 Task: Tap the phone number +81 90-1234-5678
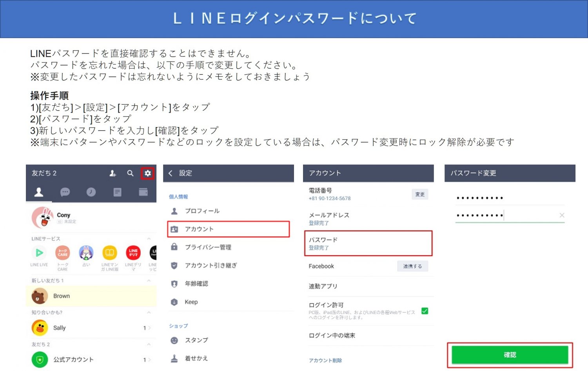[x=330, y=198]
